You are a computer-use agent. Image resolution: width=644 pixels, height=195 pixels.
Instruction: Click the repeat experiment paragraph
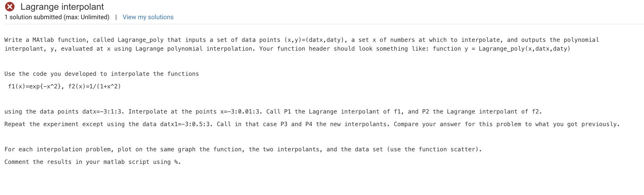click(x=312, y=124)
